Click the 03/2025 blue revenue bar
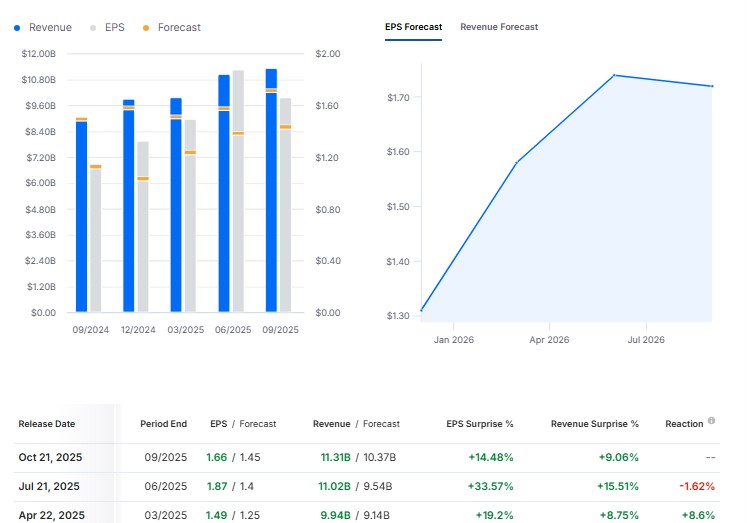 point(176,210)
